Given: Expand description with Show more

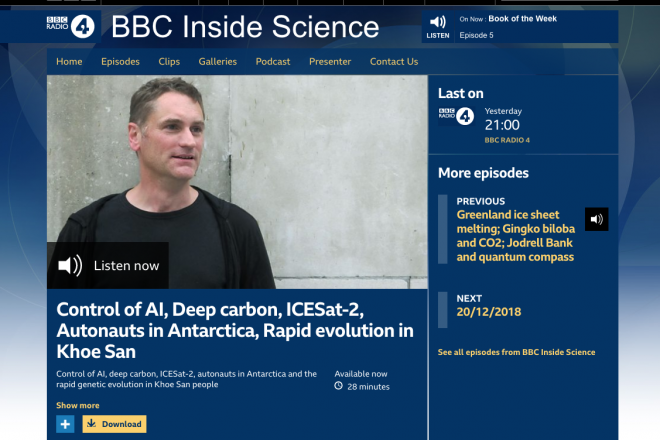Looking at the screenshot, I should [x=78, y=405].
